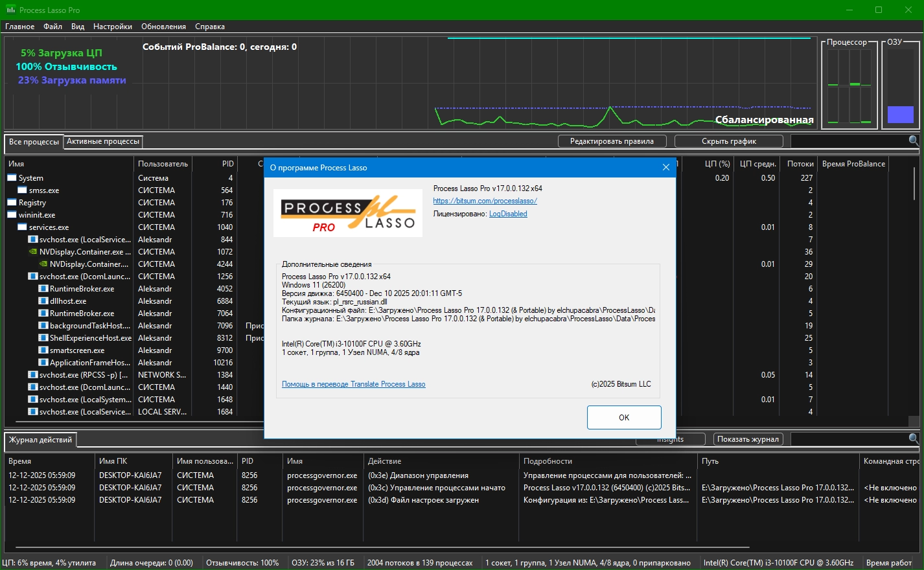This screenshot has height=570, width=924.
Task: Click the NVIDIA icon of NVDisplay.Container PID 4244
Action: pos(43,264)
